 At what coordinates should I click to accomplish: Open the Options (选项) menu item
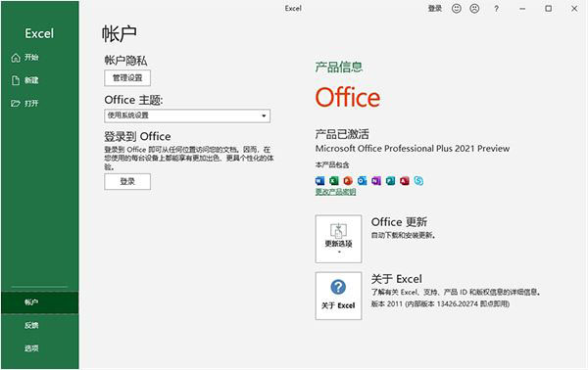pos(40,348)
